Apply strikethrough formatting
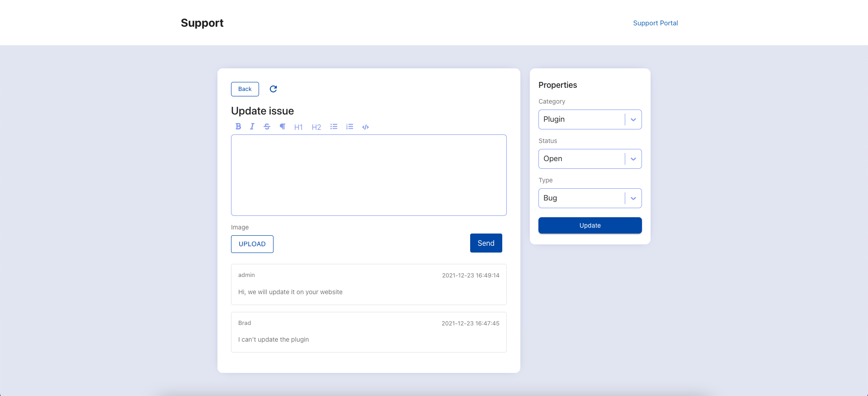The image size is (868, 396). pyautogui.click(x=267, y=127)
